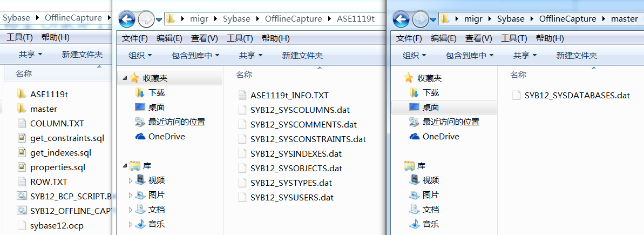The height and width of the screenshot is (235, 644).
Task: Open 共享 dropdown in ASE1119t window
Action: [x=251, y=55]
